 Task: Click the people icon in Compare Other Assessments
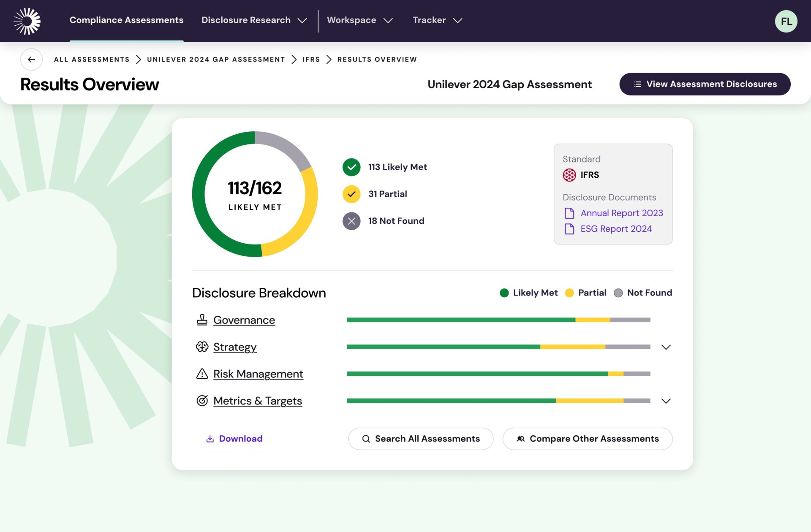(x=521, y=439)
